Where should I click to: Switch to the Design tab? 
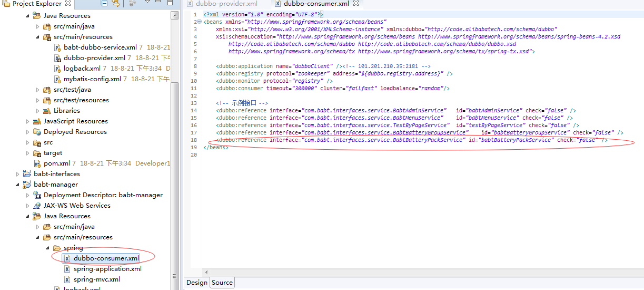tap(196, 283)
